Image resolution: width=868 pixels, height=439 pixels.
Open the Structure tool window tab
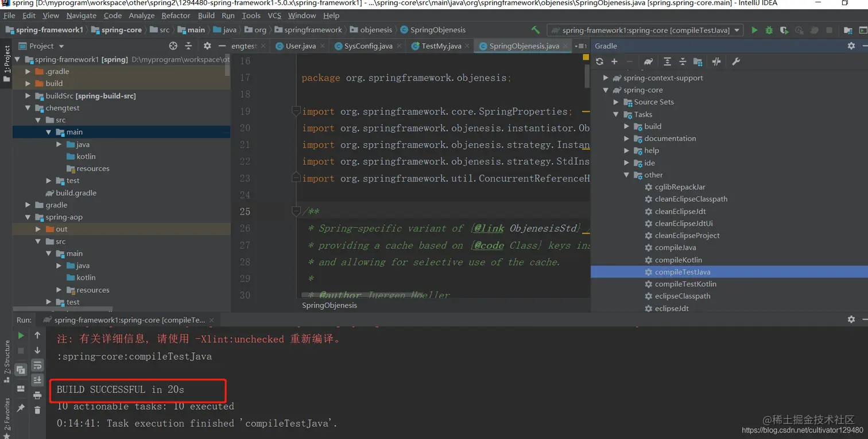point(7,361)
